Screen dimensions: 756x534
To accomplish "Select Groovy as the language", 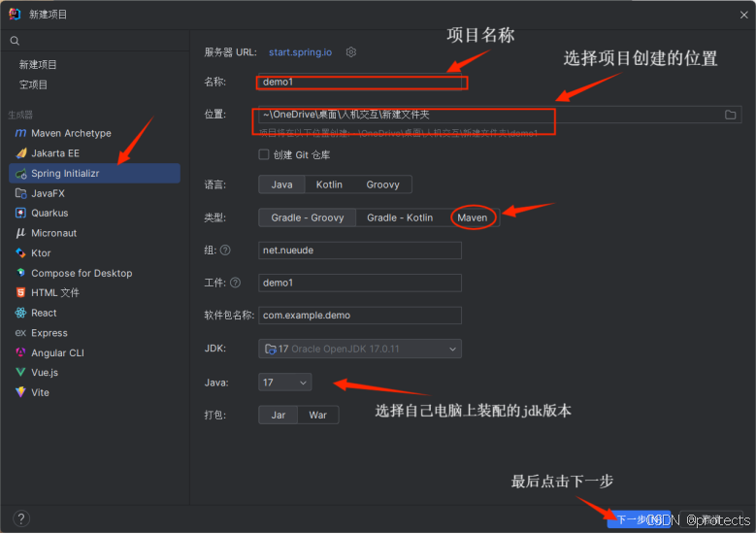I will click(x=382, y=184).
